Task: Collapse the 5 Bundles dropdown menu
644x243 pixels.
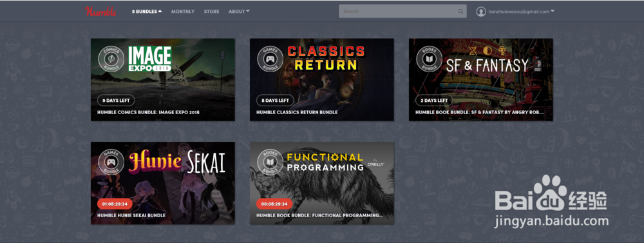Action: [x=147, y=12]
